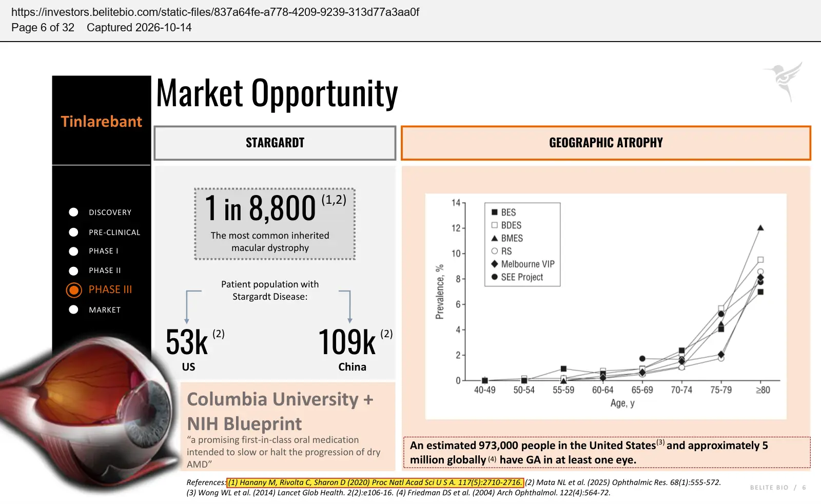Click the 'US' label
821x504 pixels.
point(188,367)
